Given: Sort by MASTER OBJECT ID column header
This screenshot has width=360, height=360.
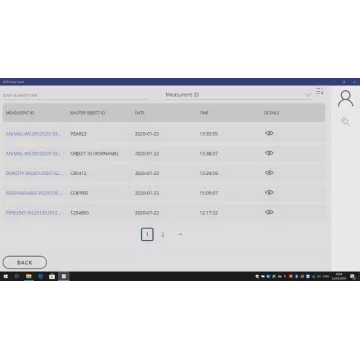Looking at the screenshot, I should (88, 113).
